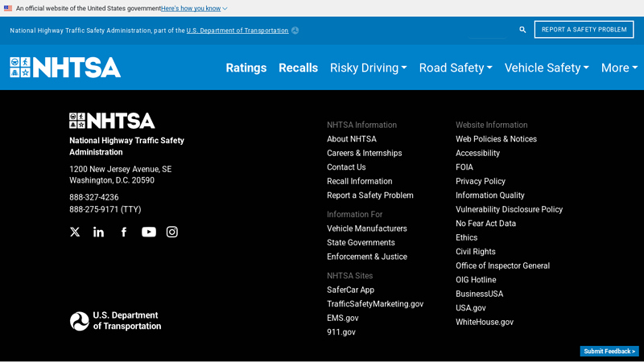
Task: Open the LinkedIn icon in footer
Action: pos(98,232)
